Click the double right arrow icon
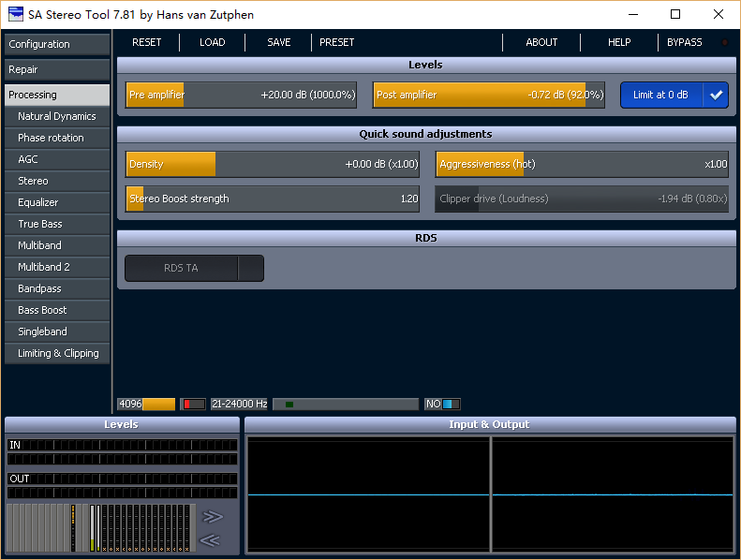Image resolution: width=741 pixels, height=560 pixels. (x=213, y=517)
